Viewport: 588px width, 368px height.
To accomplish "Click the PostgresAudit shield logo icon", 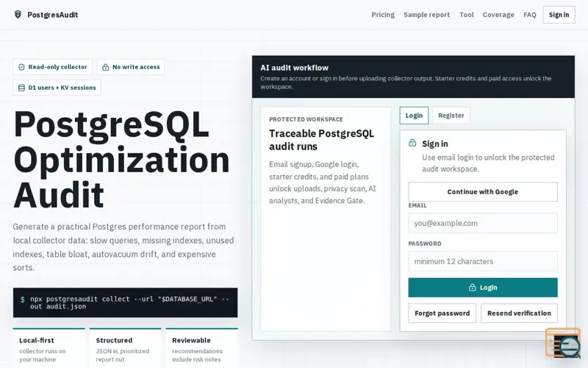I will pyautogui.click(x=18, y=15).
